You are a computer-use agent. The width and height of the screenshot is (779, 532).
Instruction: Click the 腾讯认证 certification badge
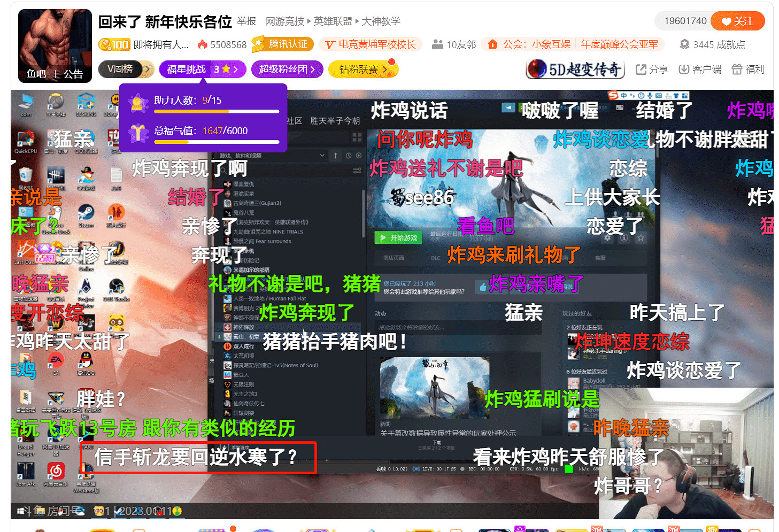coord(281,44)
